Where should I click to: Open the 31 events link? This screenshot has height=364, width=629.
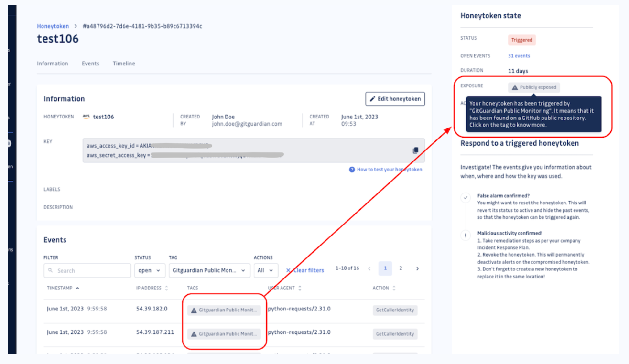pos(519,56)
